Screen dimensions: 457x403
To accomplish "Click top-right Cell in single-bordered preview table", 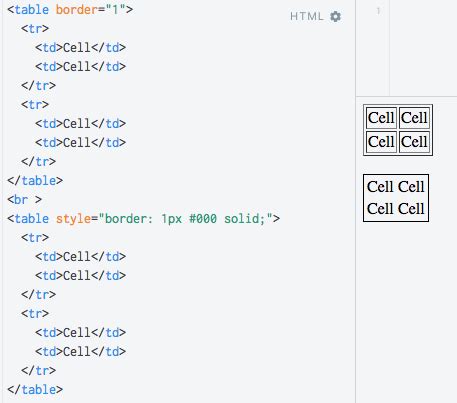I will [x=411, y=187].
